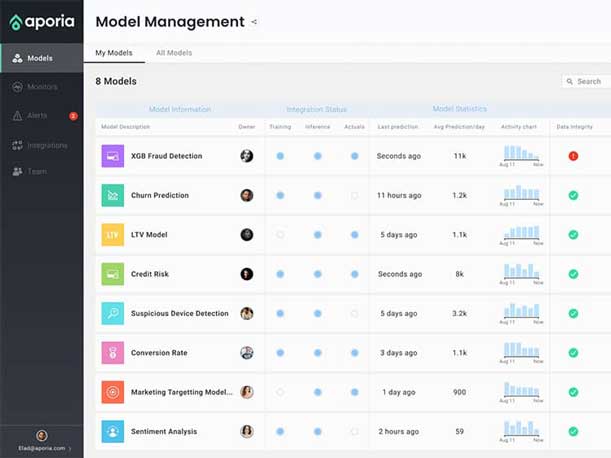Click the Suspicious Device Detection magnifier icon
Screen dimensions: 611x458
(x=113, y=313)
